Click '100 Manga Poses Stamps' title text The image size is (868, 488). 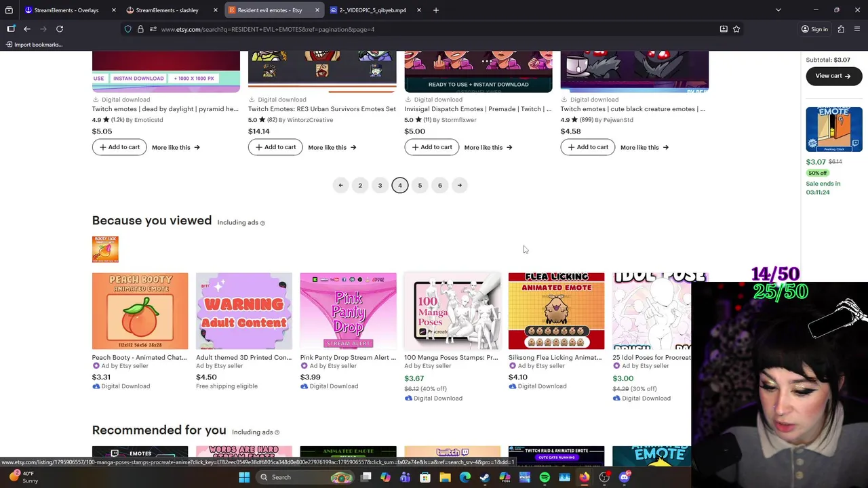click(x=451, y=357)
